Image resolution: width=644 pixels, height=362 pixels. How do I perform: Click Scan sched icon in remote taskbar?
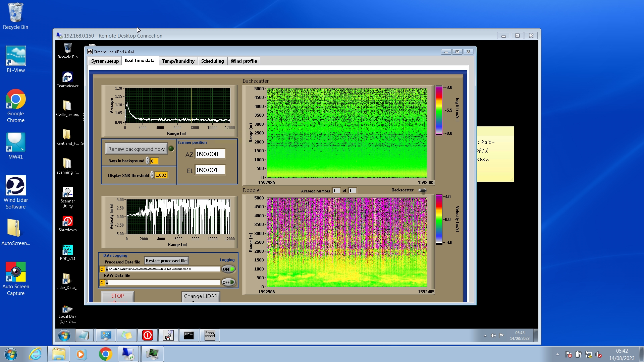click(x=210, y=335)
